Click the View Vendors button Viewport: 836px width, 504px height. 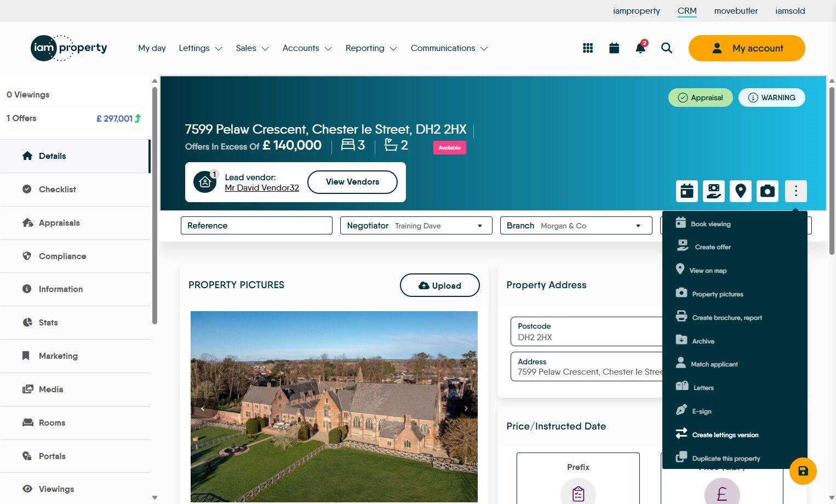click(352, 182)
